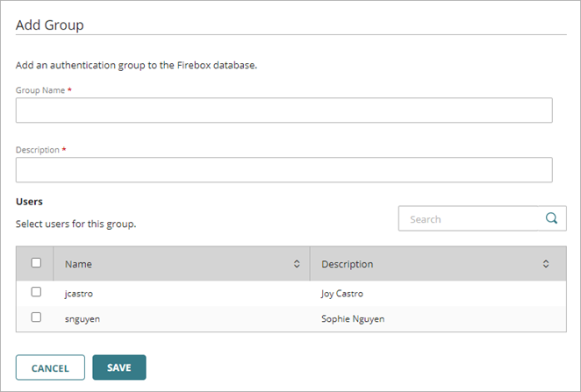This screenshot has height=392, width=581.
Task: Click the Joy Castro description cell
Action: click(x=342, y=294)
